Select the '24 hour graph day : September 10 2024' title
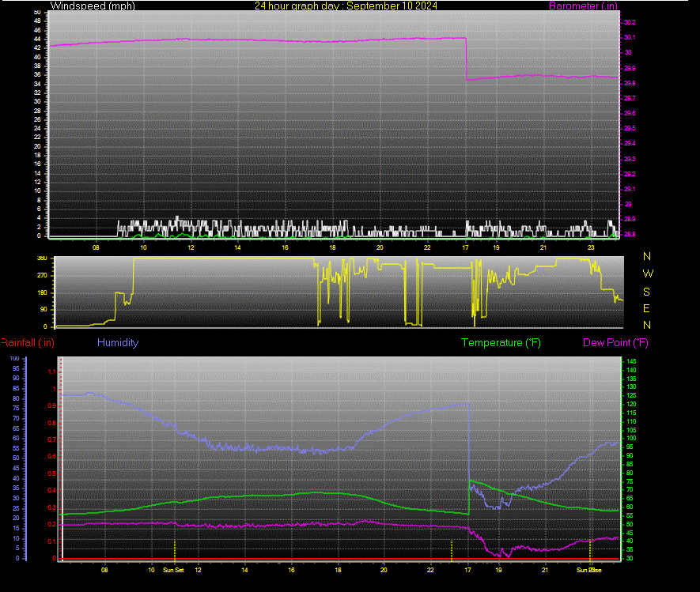The image size is (700, 592). click(x=346, y=6)
